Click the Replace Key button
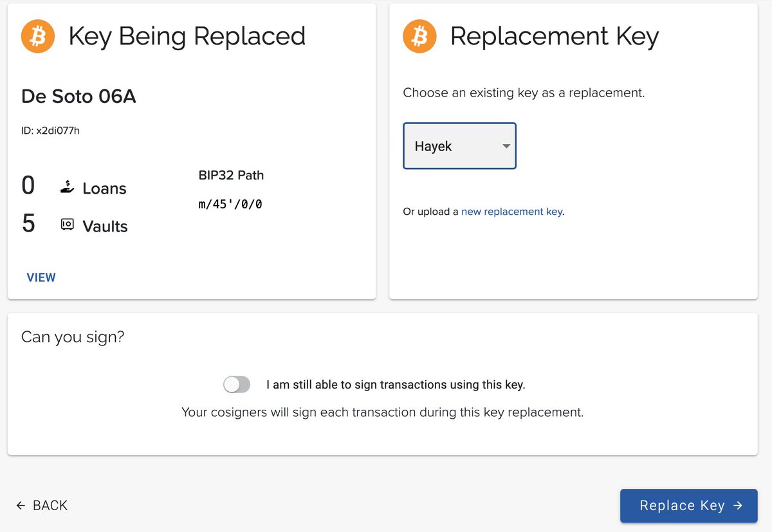 tap(688, 506)
